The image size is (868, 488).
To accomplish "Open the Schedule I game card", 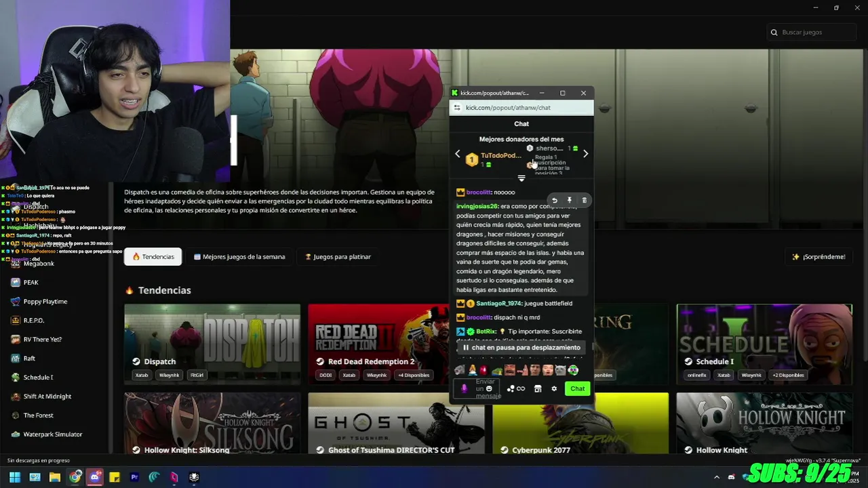I will (764, 344).
